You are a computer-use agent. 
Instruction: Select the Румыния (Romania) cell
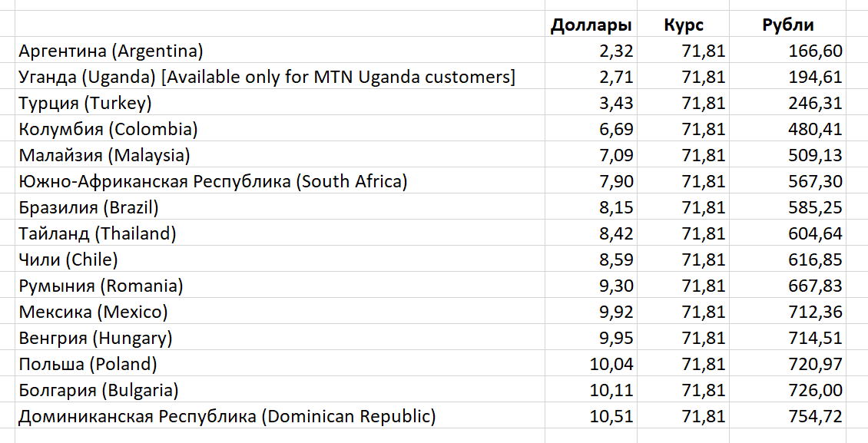click(x=280, y=286)
